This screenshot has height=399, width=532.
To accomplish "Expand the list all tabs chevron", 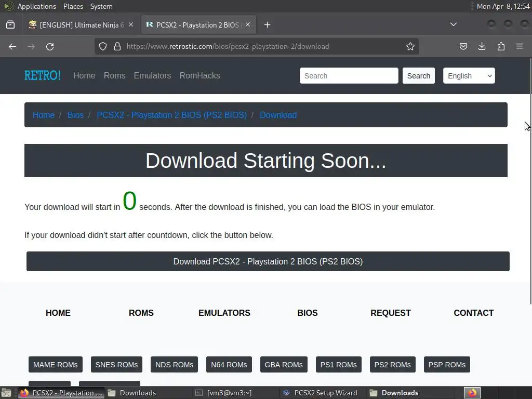I will click(x=453, y=24).
